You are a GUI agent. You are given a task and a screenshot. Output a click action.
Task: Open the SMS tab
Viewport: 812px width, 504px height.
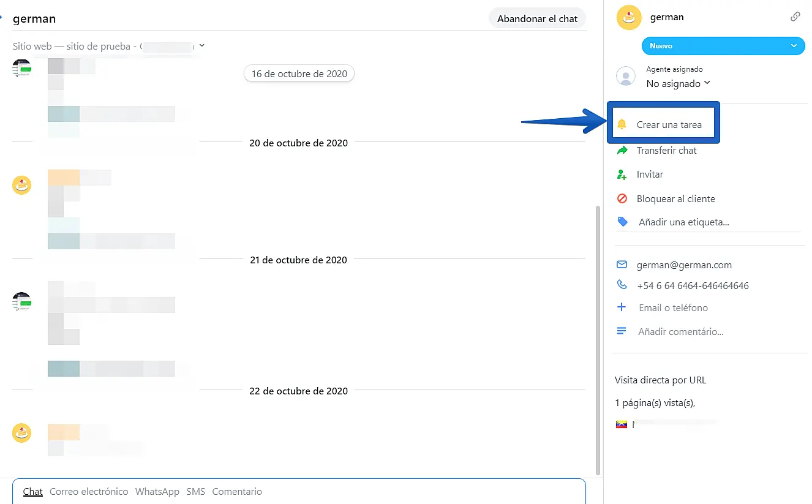click(196, 492)
